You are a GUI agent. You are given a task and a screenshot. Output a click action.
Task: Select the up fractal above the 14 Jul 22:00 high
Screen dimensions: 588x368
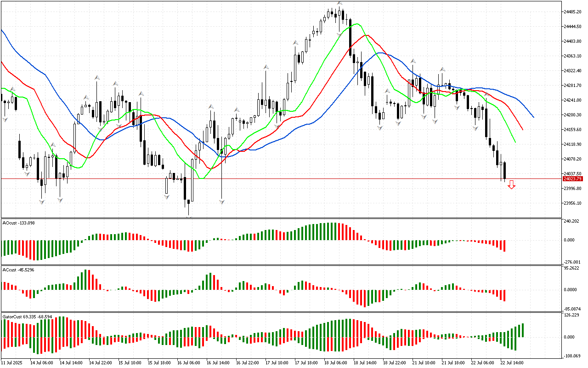(97, 78)
